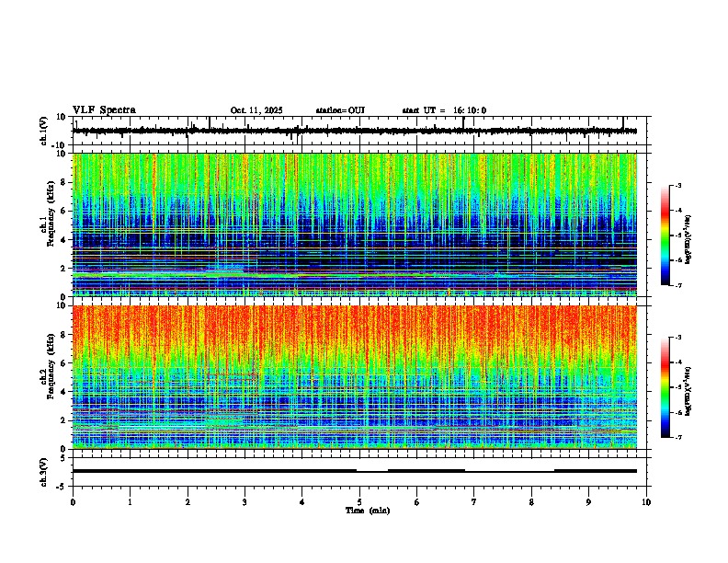Click the ch.2 spectrogram color scale bar

tap(665, 387)
